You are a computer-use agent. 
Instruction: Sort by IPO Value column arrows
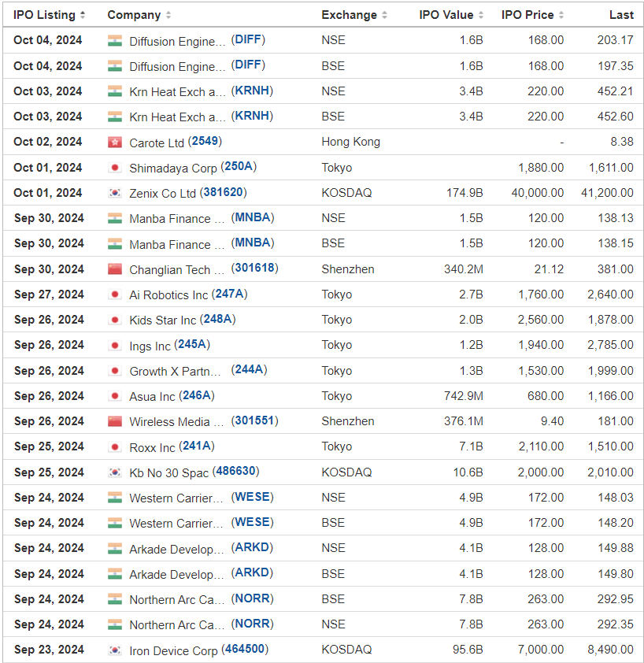click(x=481, y=15)
